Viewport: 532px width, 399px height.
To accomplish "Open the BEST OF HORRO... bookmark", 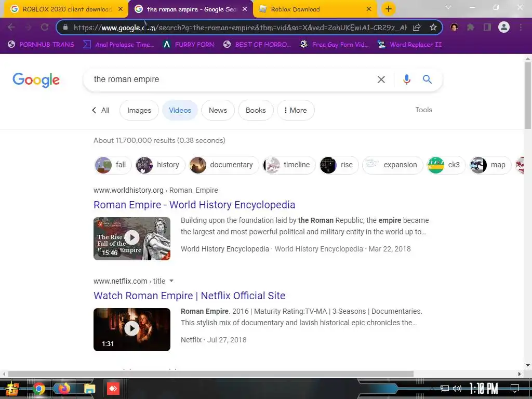I will 257,45.
